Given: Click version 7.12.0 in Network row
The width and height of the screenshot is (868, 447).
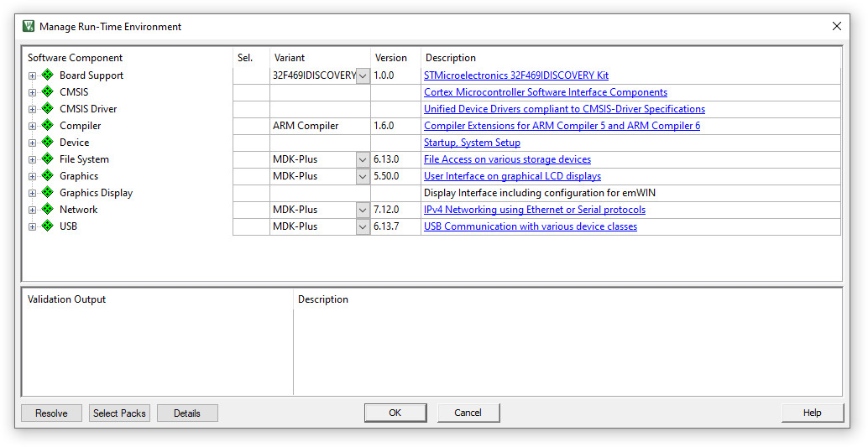Looking at the screenshot, I should 386,210.
